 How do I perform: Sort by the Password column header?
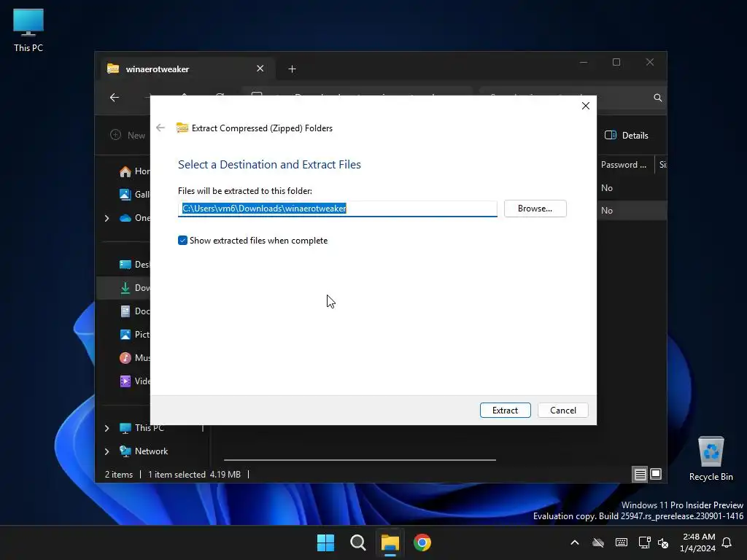[625, 164]
